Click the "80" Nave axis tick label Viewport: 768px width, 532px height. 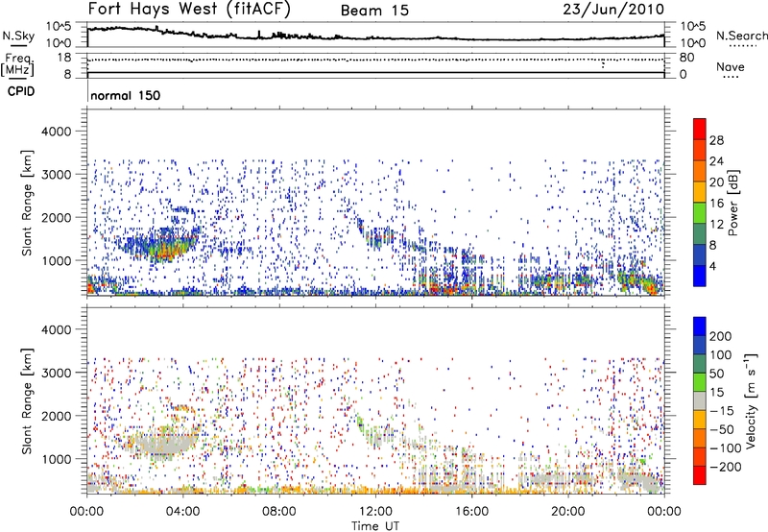[x=686, y=58]
